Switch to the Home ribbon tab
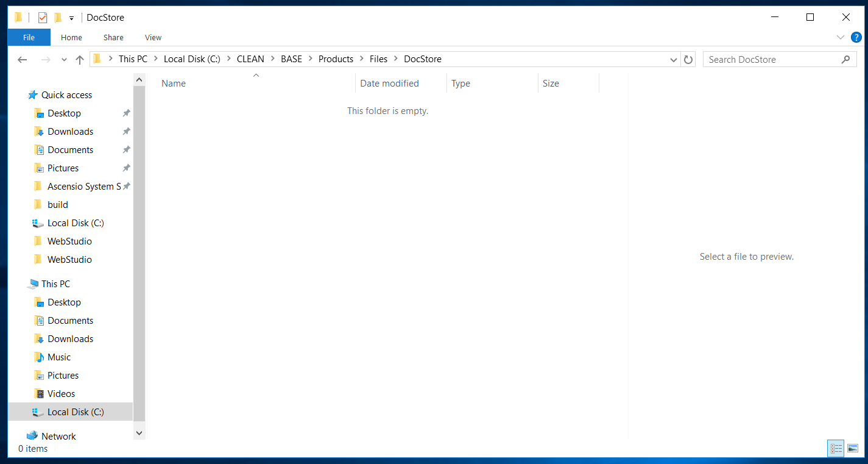This screenshot has width=868, height=464. point(71,37)
